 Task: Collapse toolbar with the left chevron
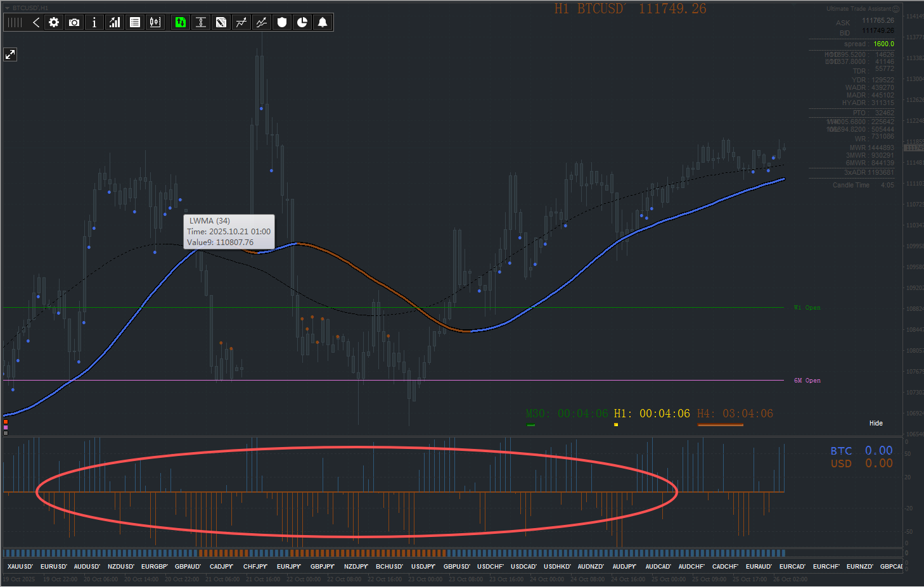(x=36, y=22)
